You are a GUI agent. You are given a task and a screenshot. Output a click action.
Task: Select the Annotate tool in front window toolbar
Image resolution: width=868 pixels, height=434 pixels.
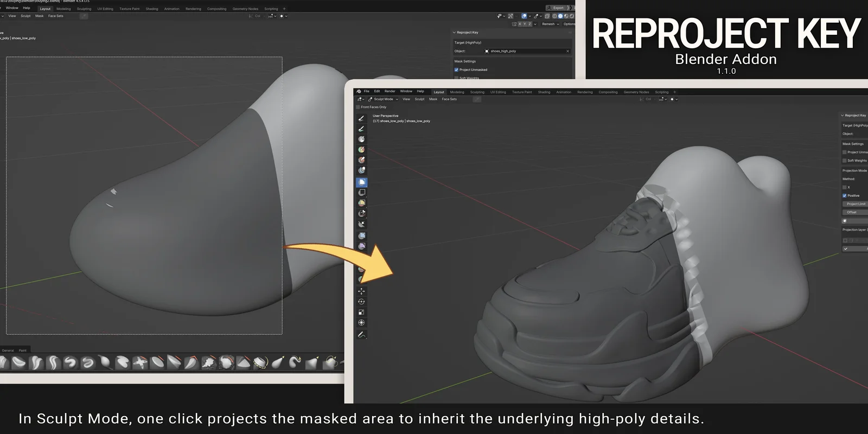click(x=361, y=335)
